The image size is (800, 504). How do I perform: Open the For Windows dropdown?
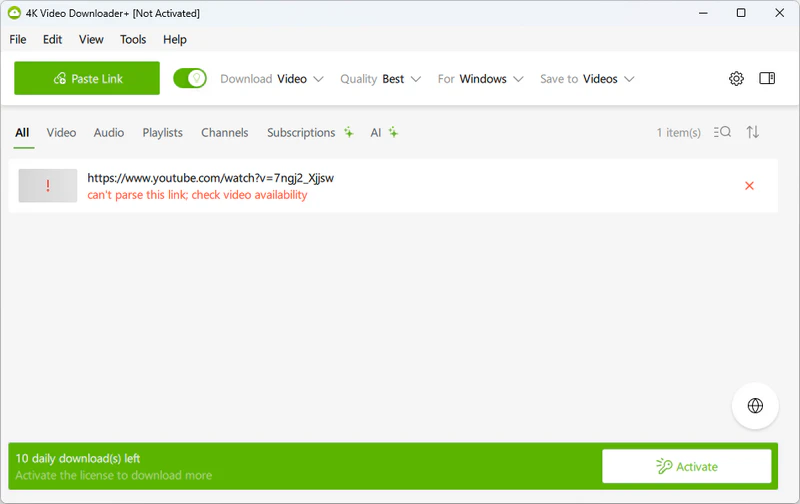pyautogui.click(x=481, y=79)
